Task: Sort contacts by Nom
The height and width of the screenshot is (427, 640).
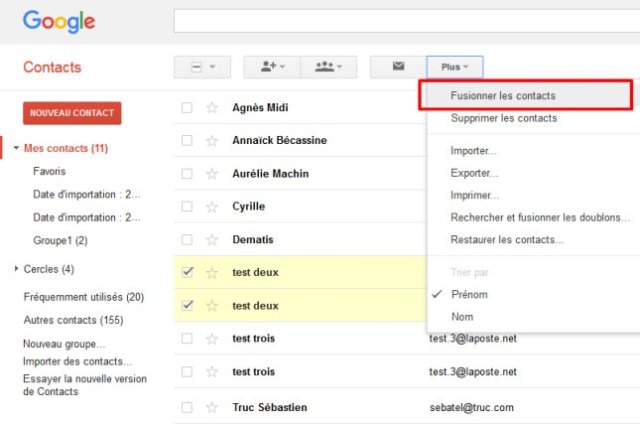Action: coord(461,316)
